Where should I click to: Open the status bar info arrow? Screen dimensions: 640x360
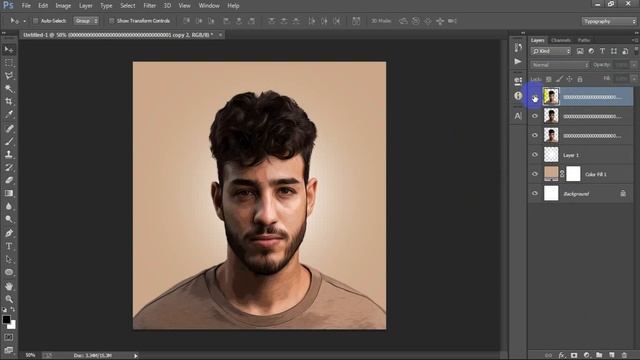[136, 356]
